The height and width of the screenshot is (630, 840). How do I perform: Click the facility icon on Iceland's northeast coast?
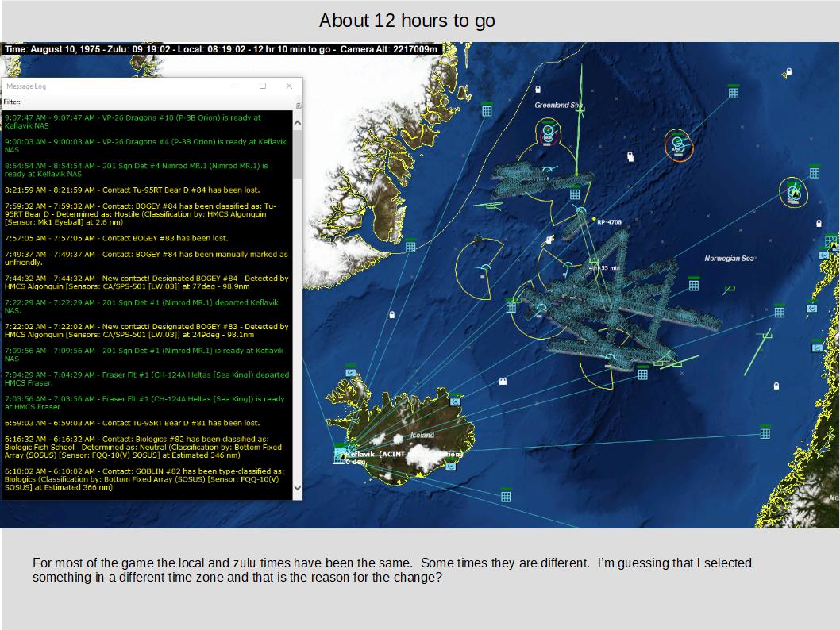point(456,401)
